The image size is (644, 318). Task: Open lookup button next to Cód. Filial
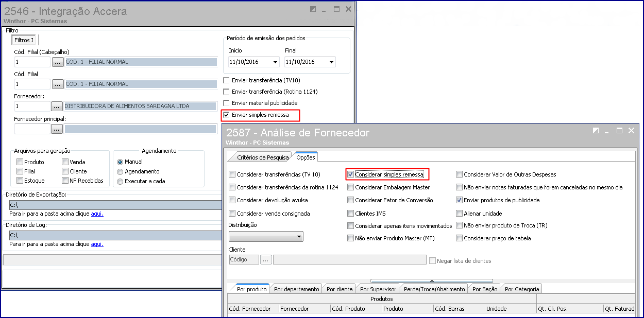tap(58, 84)
